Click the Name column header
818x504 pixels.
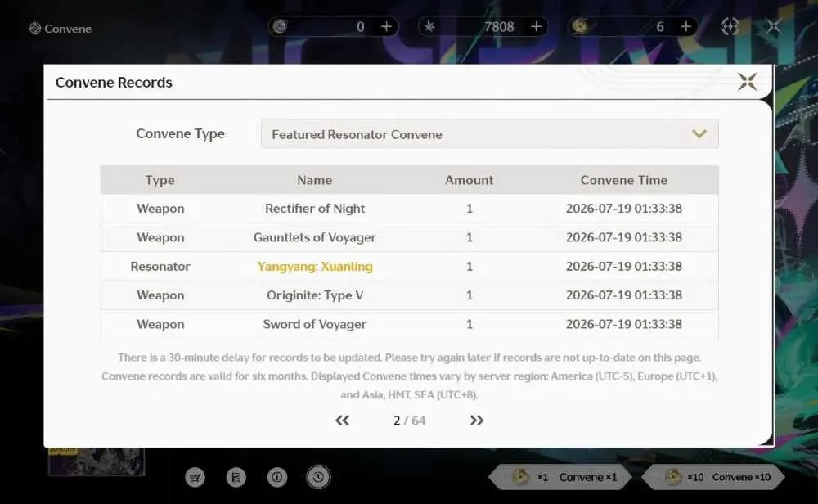click(x=315, y=180)
